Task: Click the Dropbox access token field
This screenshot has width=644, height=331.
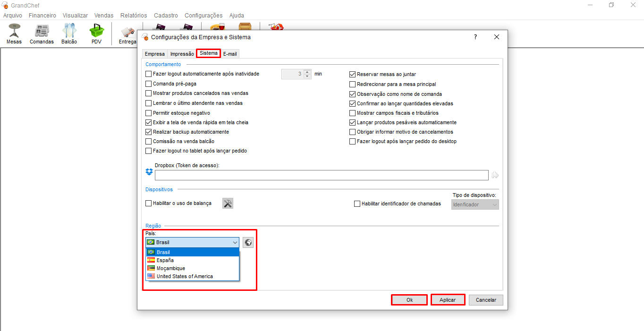Action: point(321,175)
